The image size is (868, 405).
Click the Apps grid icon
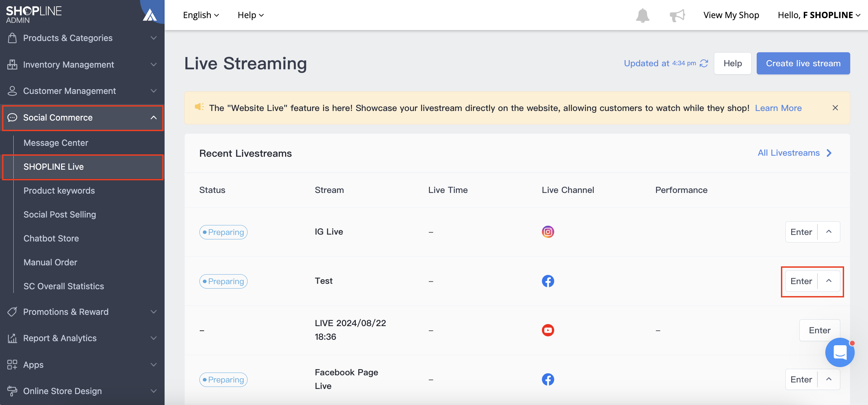click(x=12, y=365)
